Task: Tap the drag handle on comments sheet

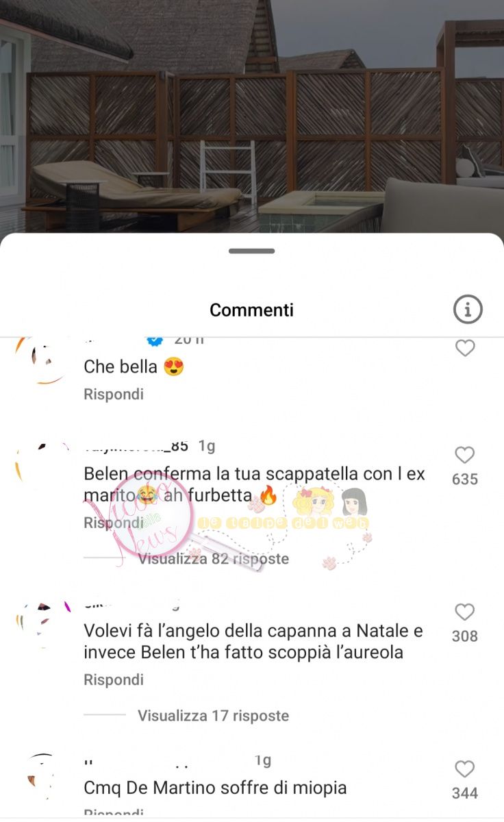Action: (x=252, y=251)
